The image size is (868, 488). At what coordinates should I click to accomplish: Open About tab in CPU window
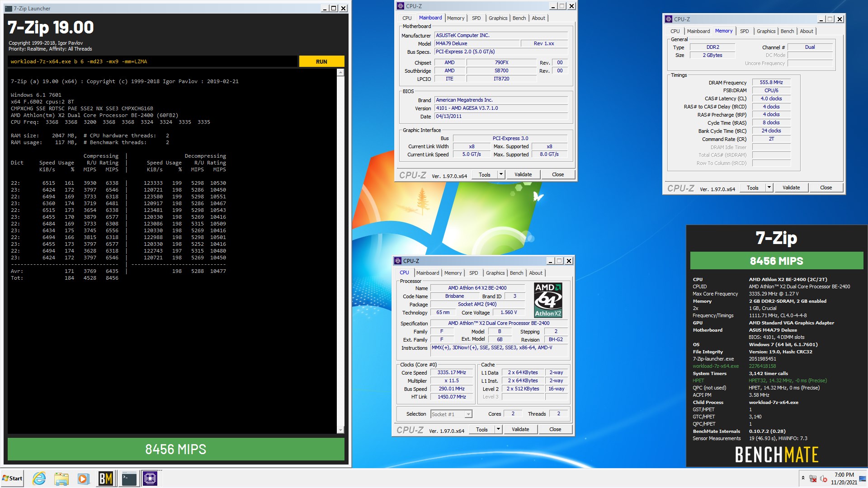pyautogui.click(x=536, y=273)
